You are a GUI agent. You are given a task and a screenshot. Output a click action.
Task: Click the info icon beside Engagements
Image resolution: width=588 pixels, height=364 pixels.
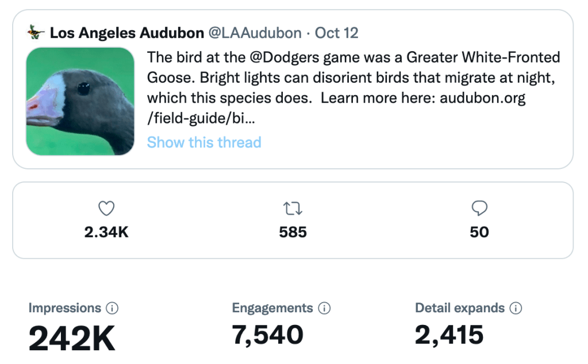point(325,308)
